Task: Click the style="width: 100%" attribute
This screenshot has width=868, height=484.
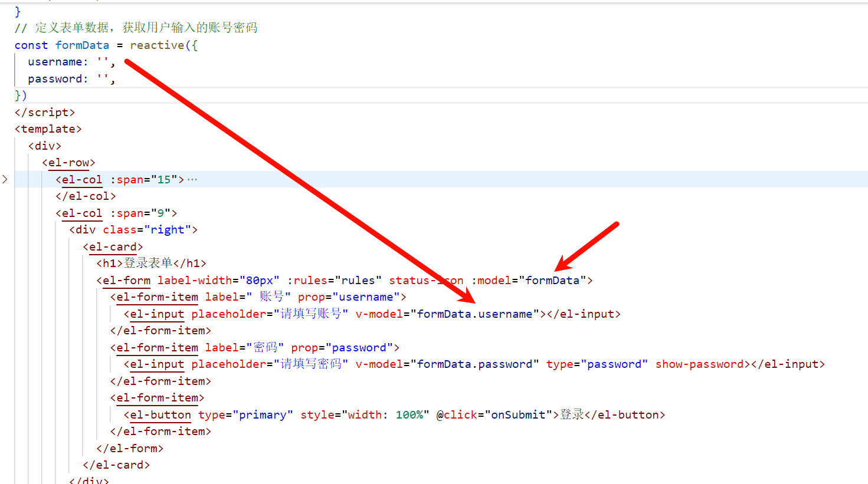Action: (365, 414)
